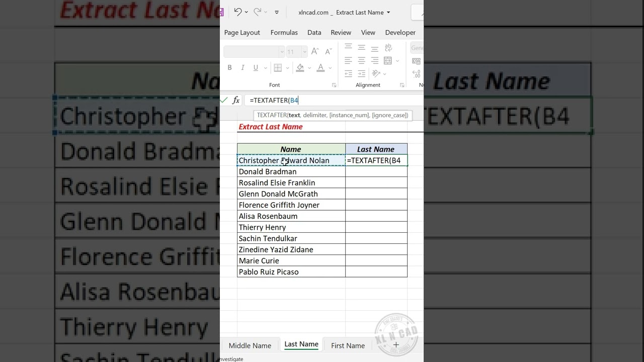644x362 pixels.
Task: Click the Enter checkmark beside formula bar
Action: tap(224, 100)
